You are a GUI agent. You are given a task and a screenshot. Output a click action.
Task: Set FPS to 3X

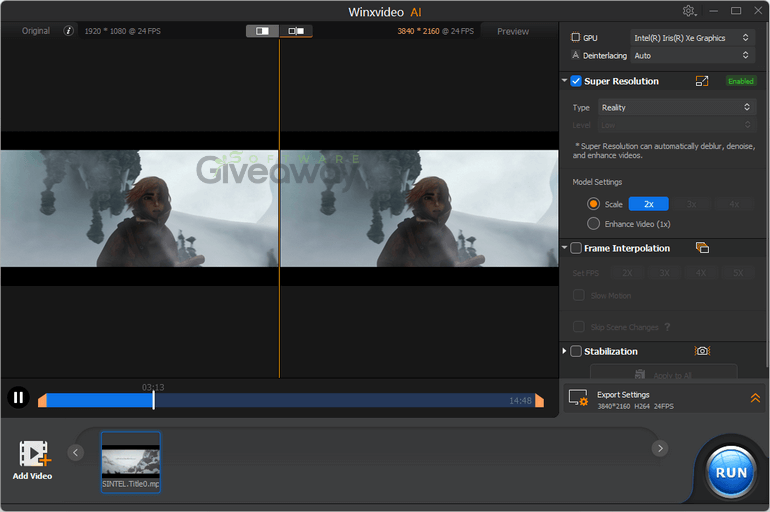[664, 273]
